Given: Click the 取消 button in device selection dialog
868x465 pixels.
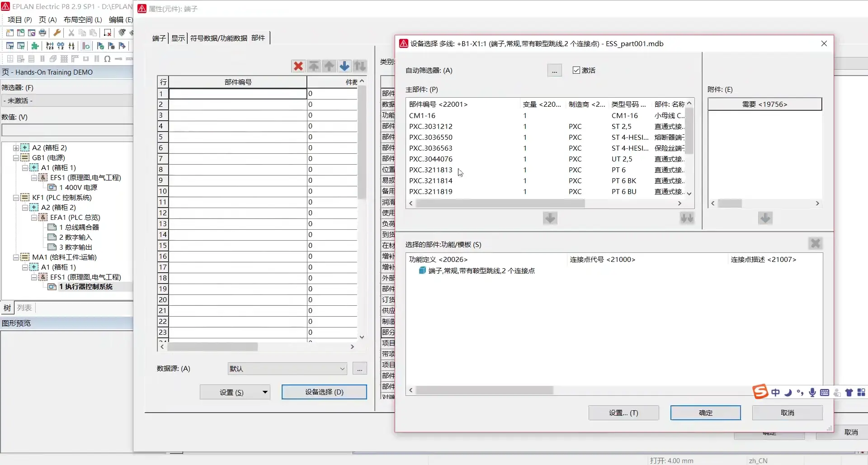Looking at the screenshot, I should (787, 413).
